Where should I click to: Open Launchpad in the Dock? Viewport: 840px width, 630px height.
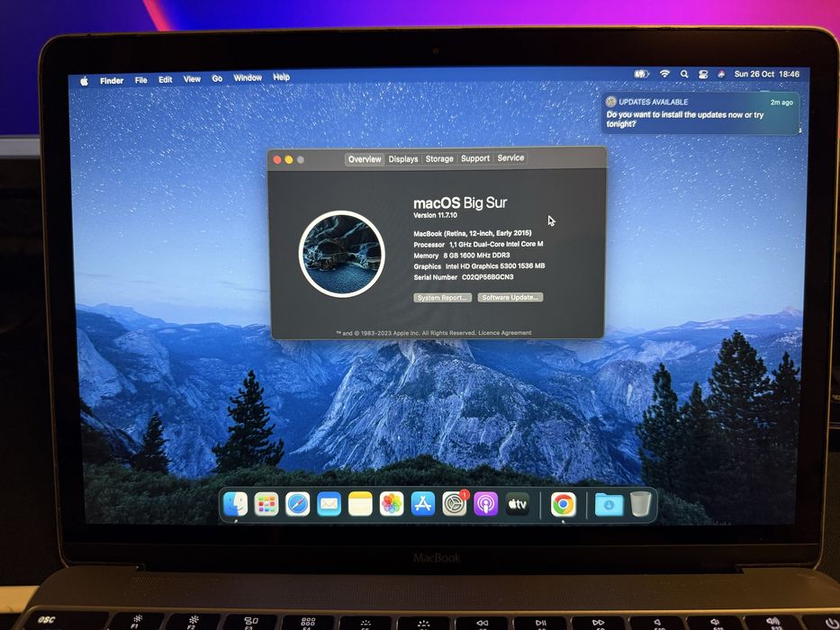pyautogui.click(x=266, y=504)
